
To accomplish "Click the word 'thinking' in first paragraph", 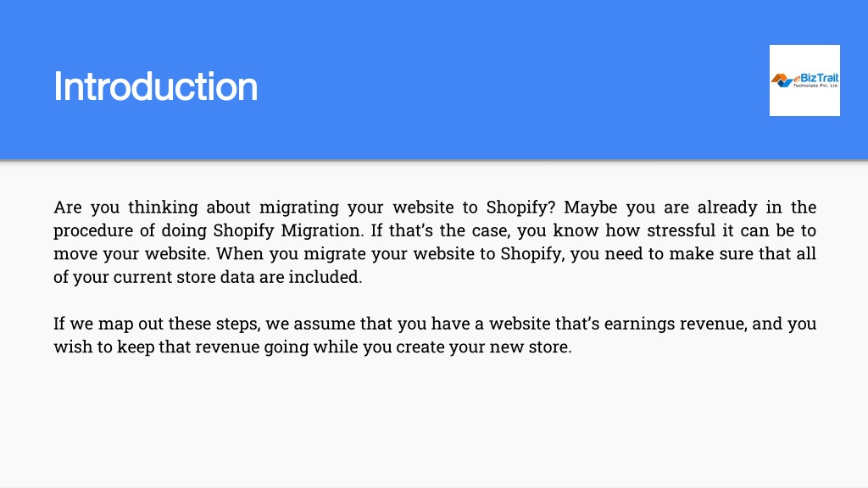I will (163, 208).
